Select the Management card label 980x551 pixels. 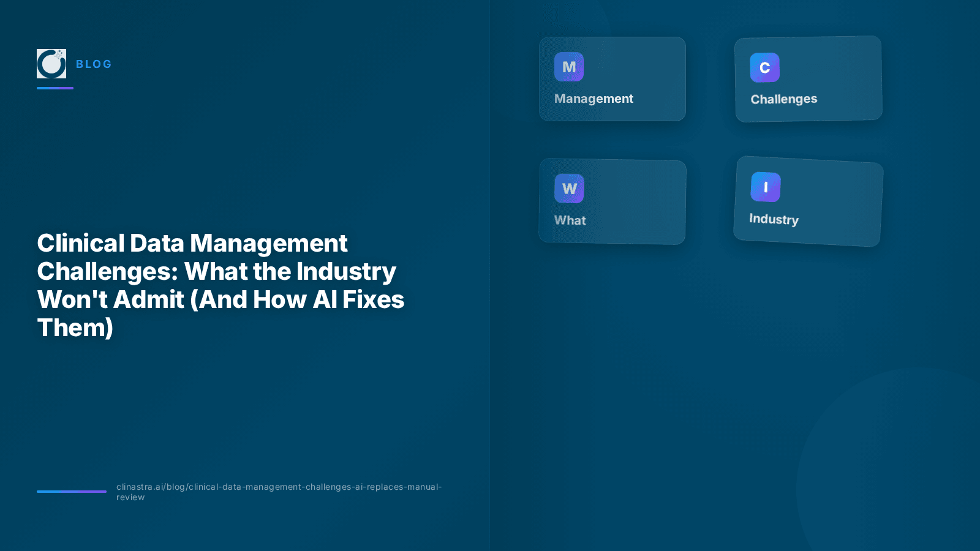coord(594,99)
